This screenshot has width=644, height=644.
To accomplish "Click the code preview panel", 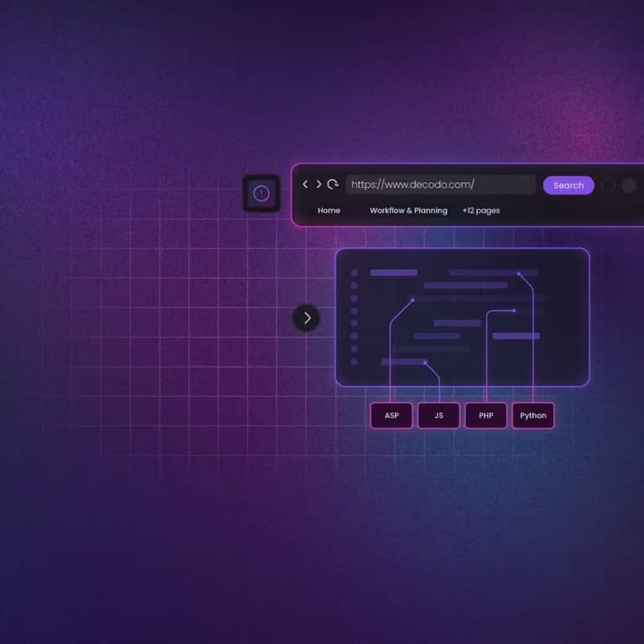I will tap(463, 317).
